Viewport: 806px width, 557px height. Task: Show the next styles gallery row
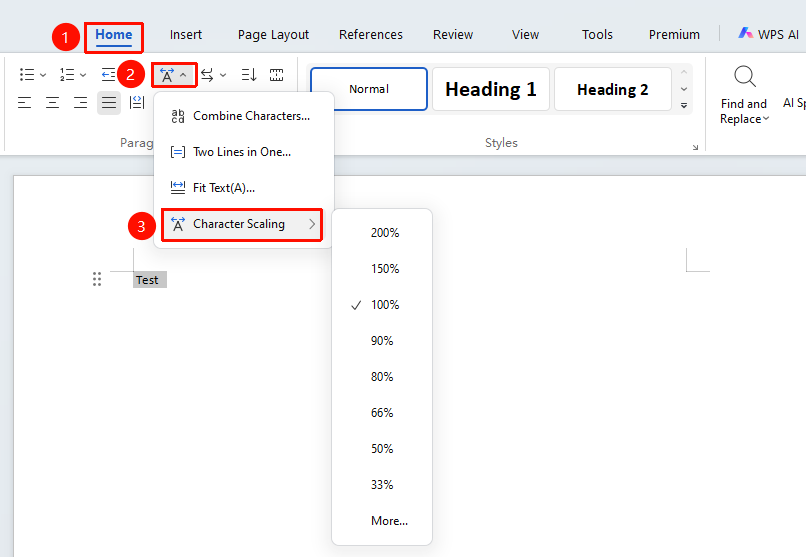tap(684, 89)
